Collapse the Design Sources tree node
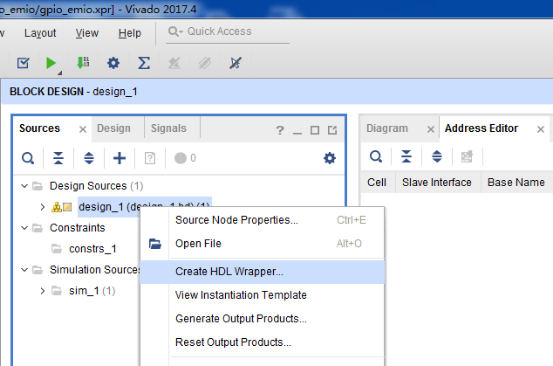 click(x=24, y=185)
